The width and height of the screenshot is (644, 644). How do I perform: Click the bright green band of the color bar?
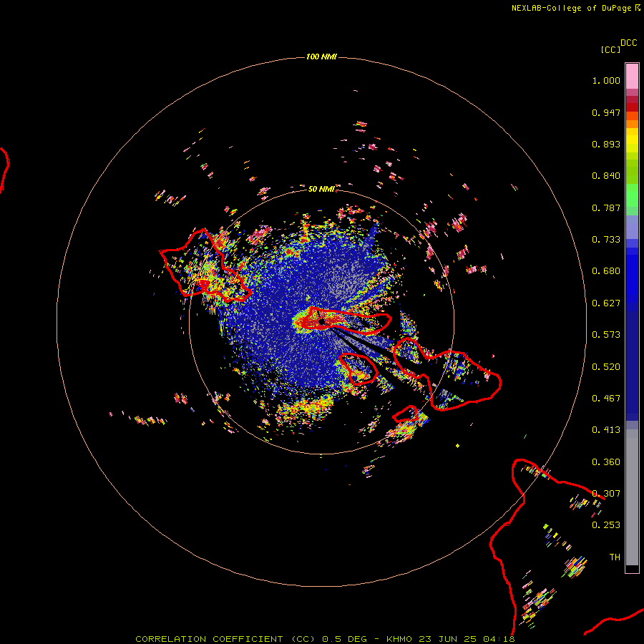coord(632,195)
